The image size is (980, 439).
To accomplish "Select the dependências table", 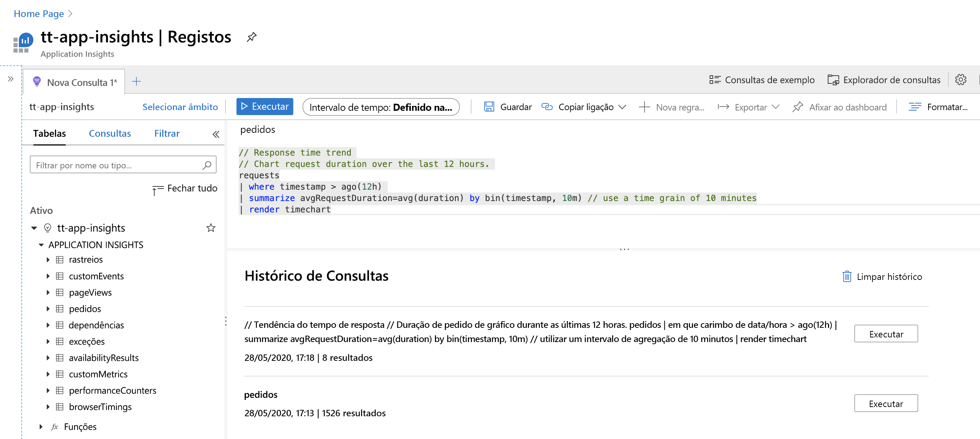I will pos(96,325).
